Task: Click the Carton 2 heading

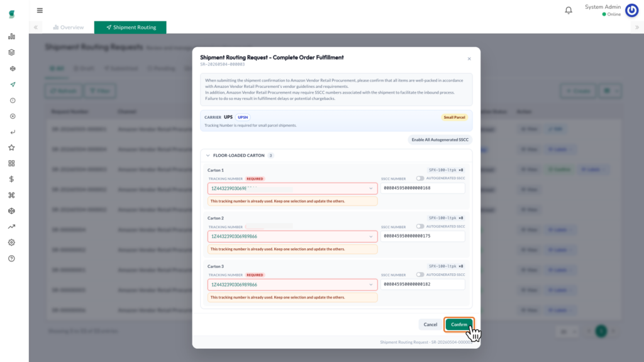Action: pos(216,218)
